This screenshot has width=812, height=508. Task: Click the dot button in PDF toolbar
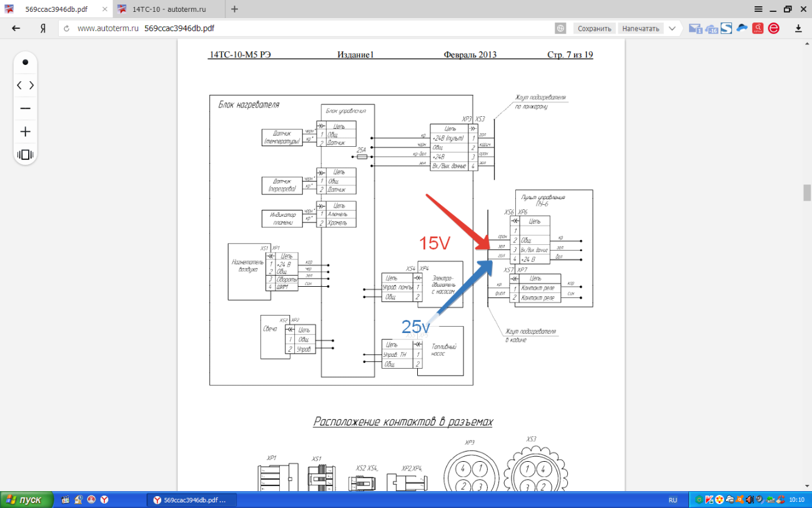click(x=25, y=62)
